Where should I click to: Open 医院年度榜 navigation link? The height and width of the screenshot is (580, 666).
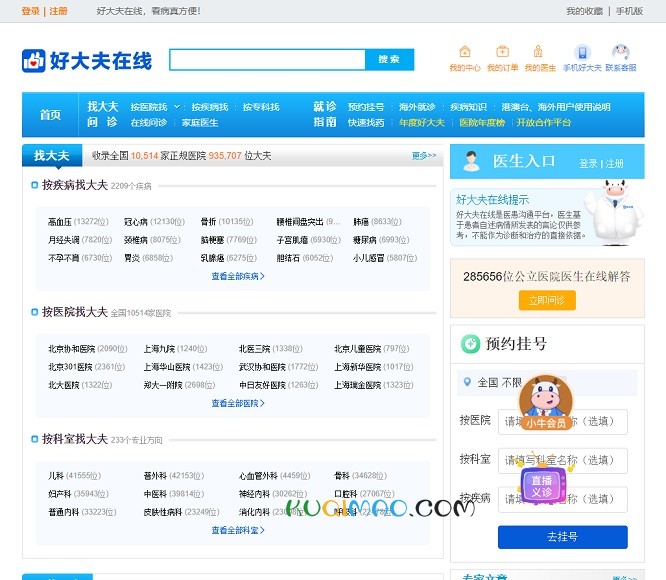[482, 123]
